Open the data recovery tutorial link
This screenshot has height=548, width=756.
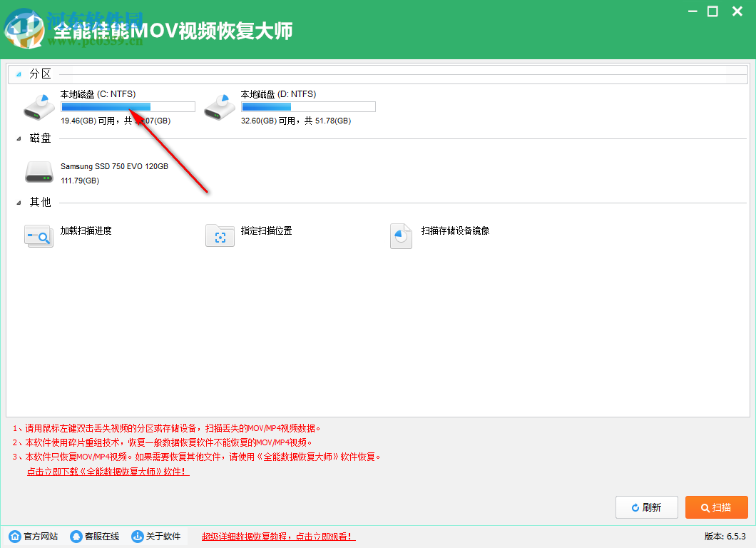tap(277, 536)
